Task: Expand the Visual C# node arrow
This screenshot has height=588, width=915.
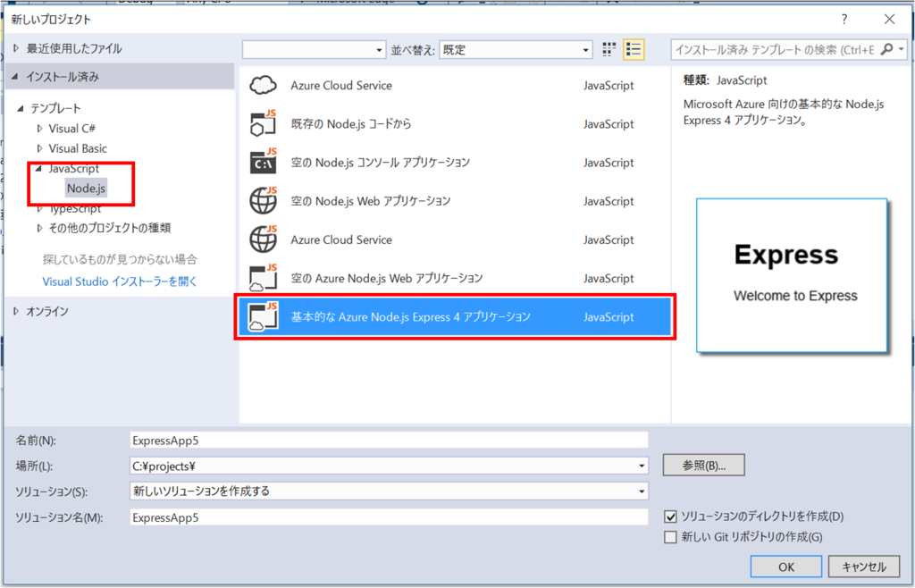Action: tap(39, 129)
